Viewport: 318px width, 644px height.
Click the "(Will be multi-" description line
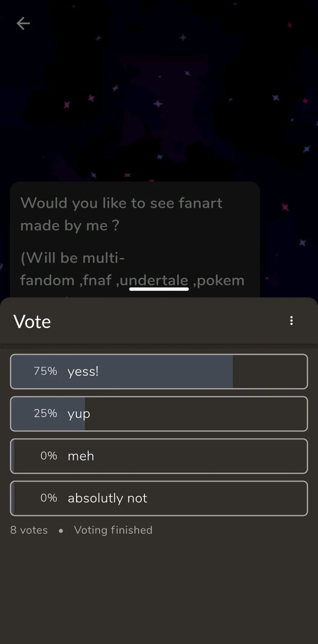coord(73,258)
